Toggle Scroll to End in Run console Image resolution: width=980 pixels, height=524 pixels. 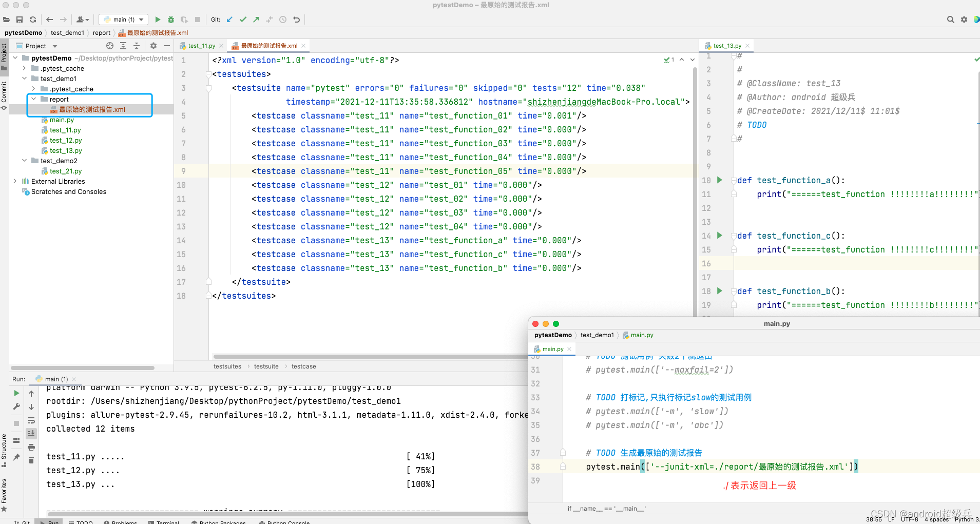pos(31,434)
